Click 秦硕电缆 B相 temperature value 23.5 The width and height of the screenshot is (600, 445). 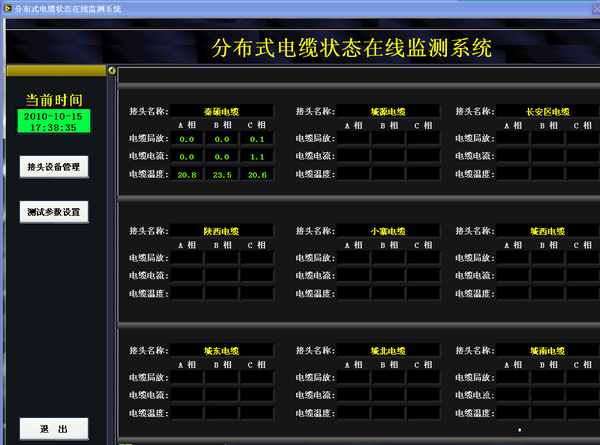tap(221, 175)
